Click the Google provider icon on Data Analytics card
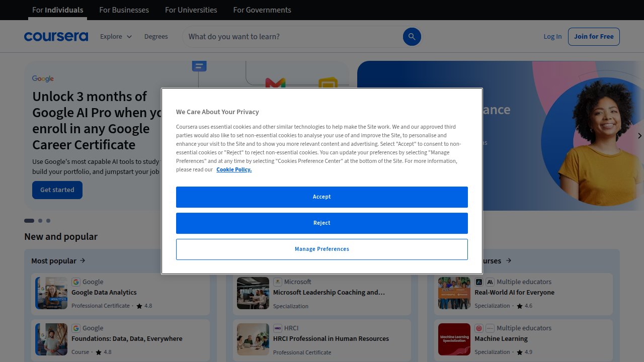The width and height of the screenshot is (644, 362). (x=76, y=282)
